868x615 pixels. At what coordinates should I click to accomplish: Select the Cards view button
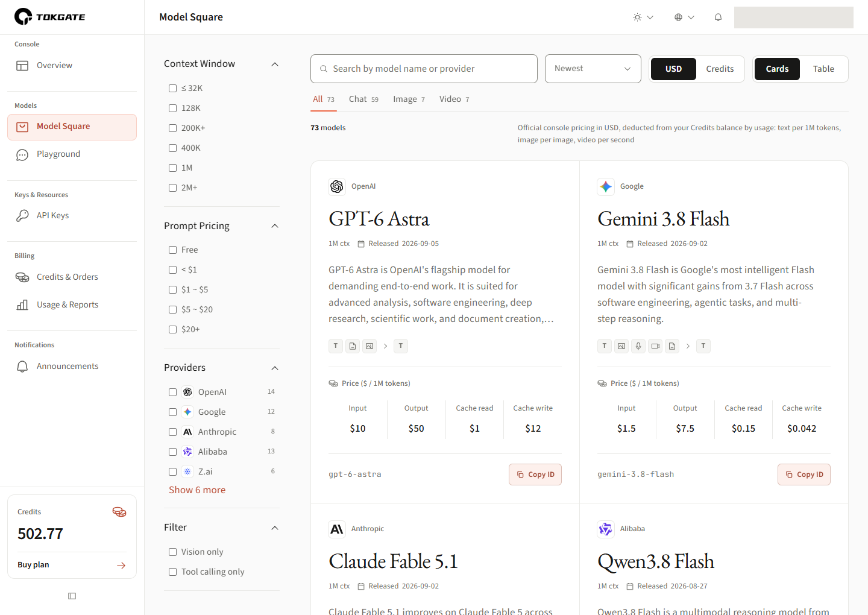777,69
